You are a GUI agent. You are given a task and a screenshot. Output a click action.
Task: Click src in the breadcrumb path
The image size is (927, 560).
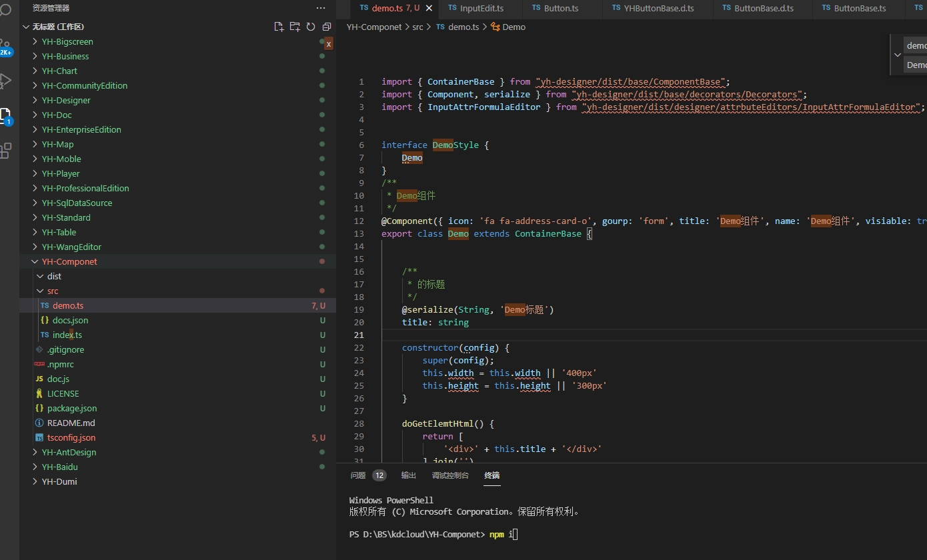[417, 27]
